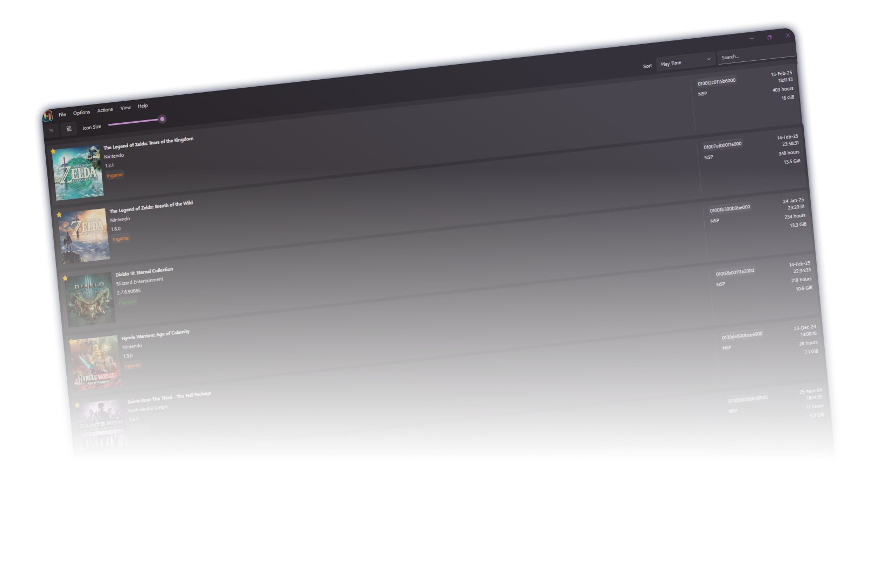Select the Diablo III cover thumbnail
The height and width of the screenshot is (588, 870).
[x=90, y=299]
